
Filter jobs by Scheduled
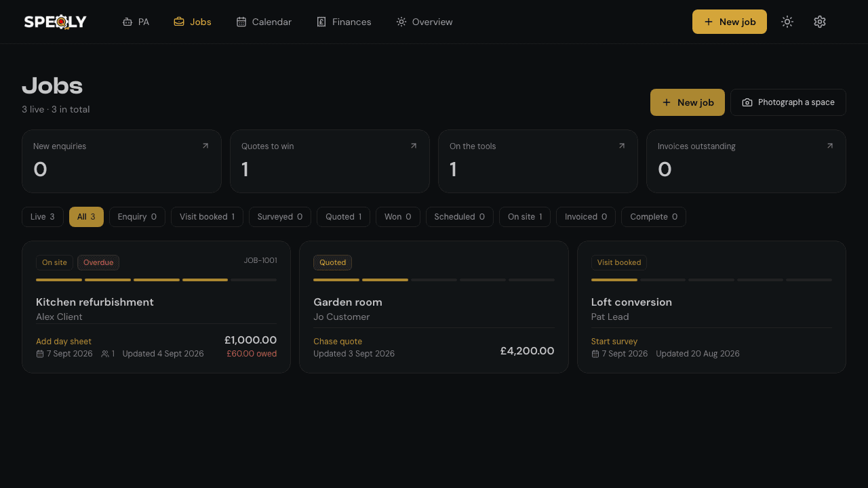pyautogui.click(x=460, y=217)
